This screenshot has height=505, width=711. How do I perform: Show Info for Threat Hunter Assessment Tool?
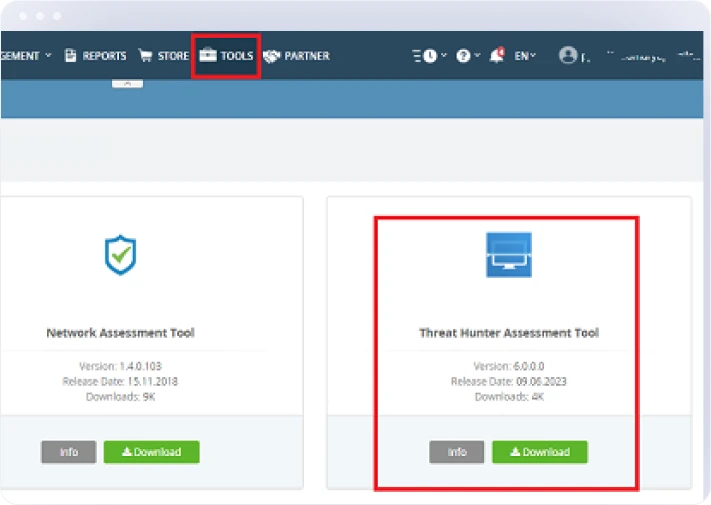[x=457, y=452]
